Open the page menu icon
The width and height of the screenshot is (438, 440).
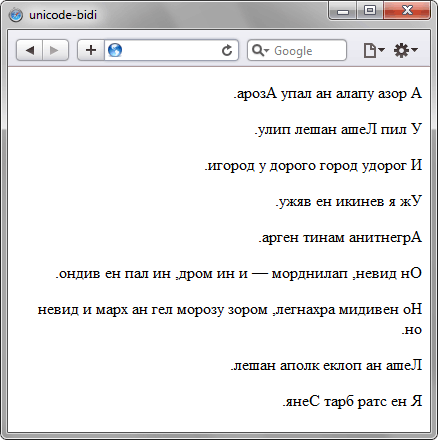(374, 50)
